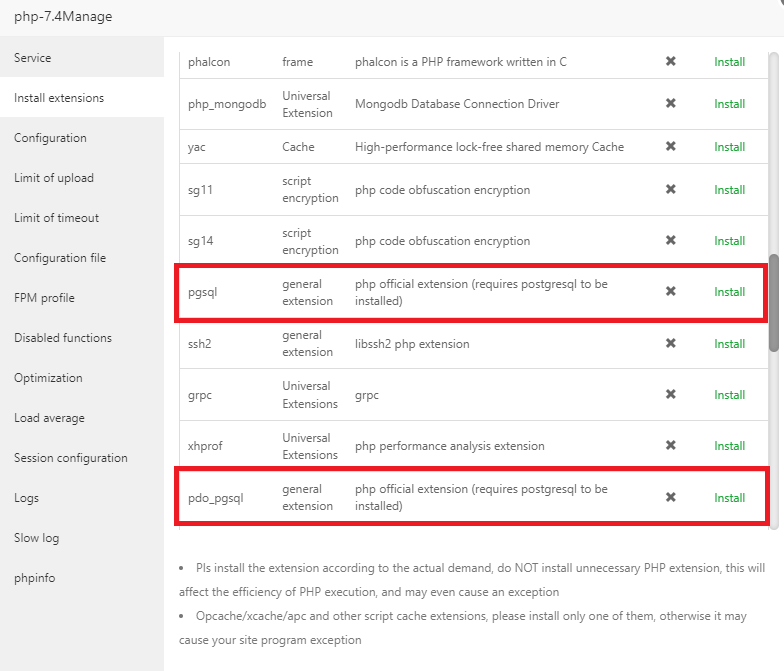Image resolution: width=784 pixels, height=671 pixels.
Task: Click the X status icon for xhprof
Action: (x=671, y=446)
